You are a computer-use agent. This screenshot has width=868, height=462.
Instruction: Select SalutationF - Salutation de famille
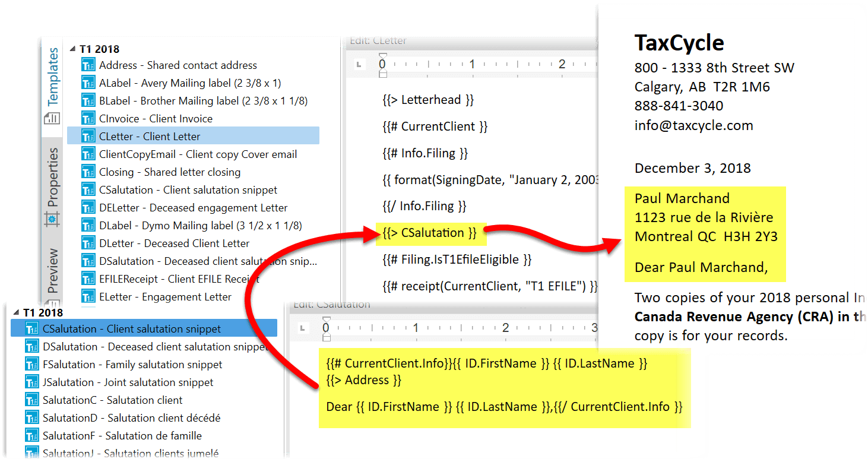click(x=122, y=436)
